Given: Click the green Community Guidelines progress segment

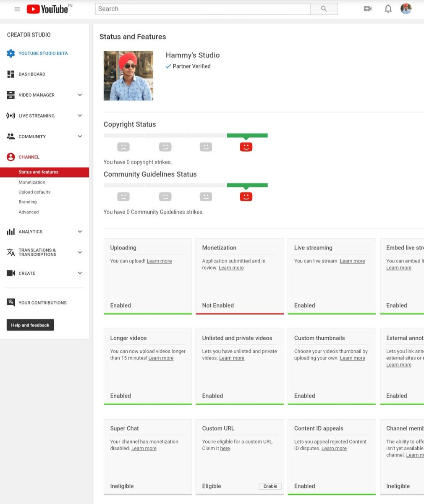Looking at the screenshot, I should [247, 185].
